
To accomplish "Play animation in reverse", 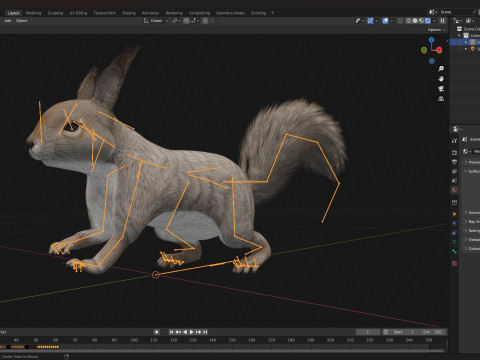I will pyautogui.click(x=185, y=332).
